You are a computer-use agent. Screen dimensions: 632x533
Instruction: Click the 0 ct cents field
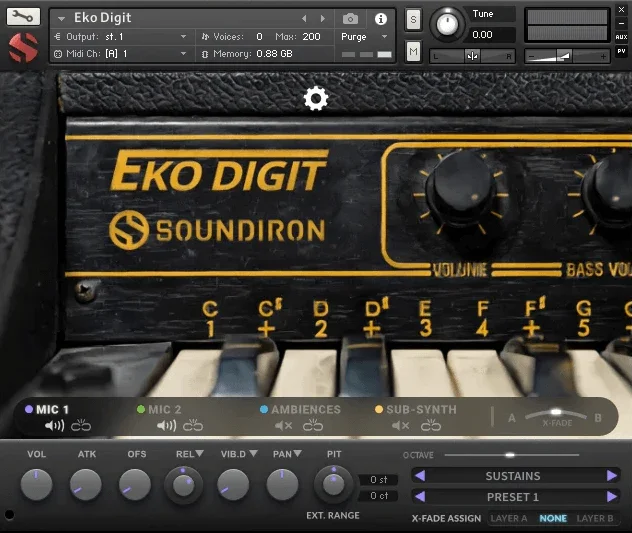tap(378, 496)
